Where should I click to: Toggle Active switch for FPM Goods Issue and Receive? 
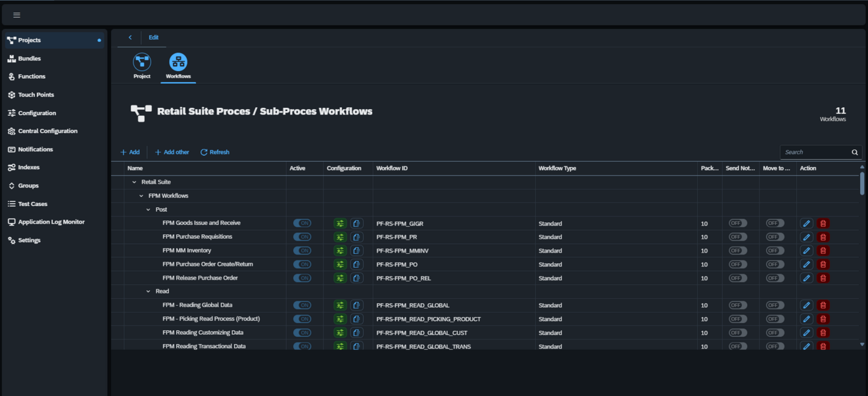coord(302,224)
